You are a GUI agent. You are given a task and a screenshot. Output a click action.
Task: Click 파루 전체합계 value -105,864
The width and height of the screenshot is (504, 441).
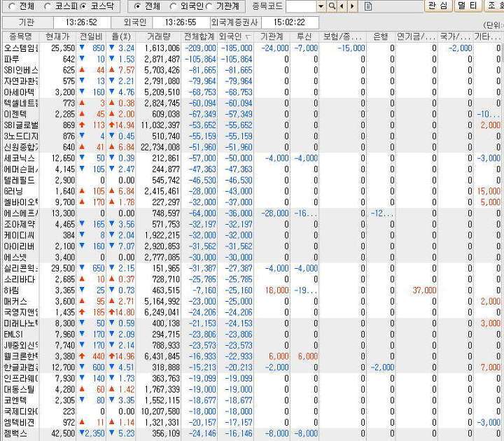click(200, 59)
